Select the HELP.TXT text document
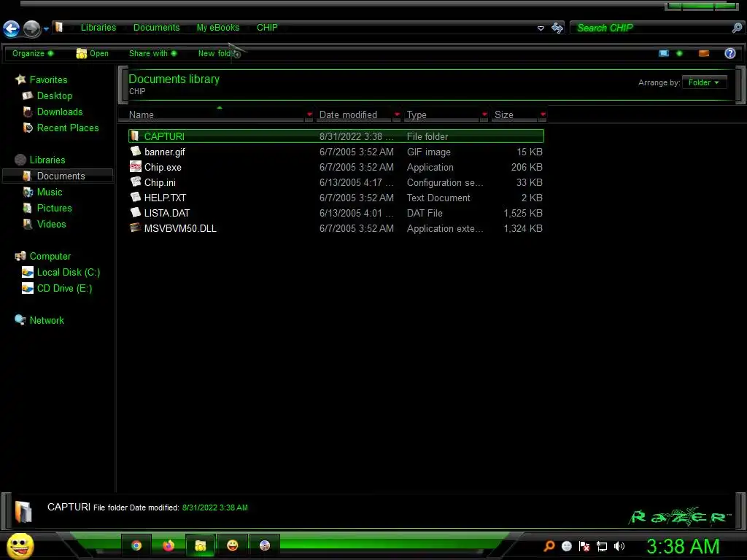 (x=336, y=198)
